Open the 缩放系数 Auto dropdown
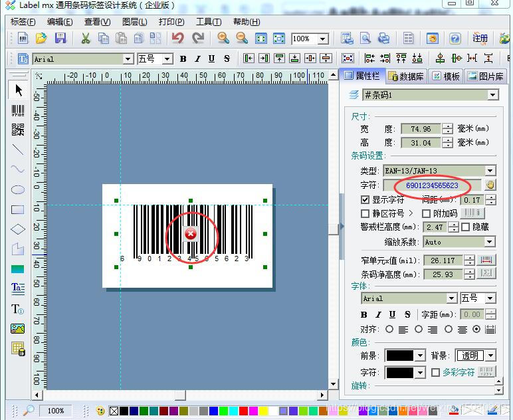This screenshot has height=420, width=513. tap(490, 242)
